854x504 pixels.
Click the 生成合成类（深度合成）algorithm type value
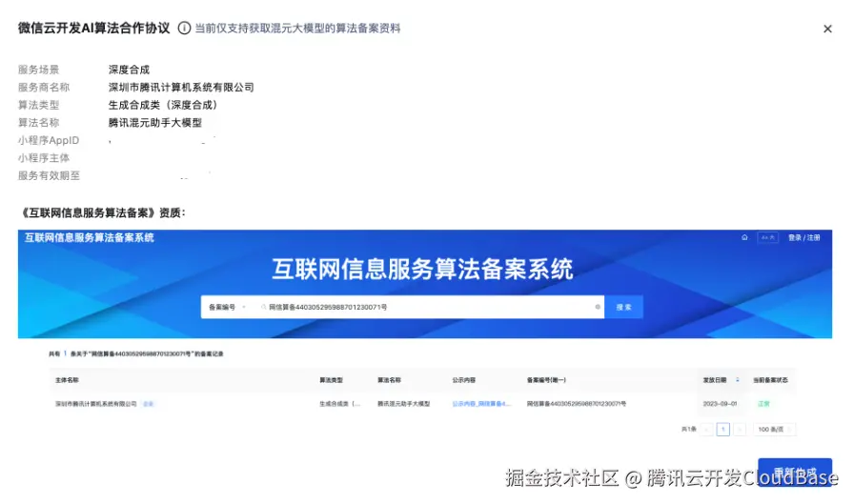tap(163, 105)
